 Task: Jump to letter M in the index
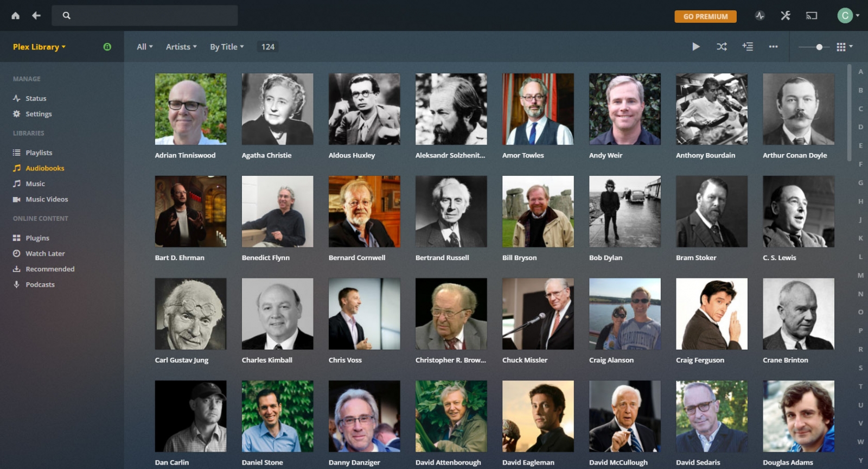coord(860,275)
